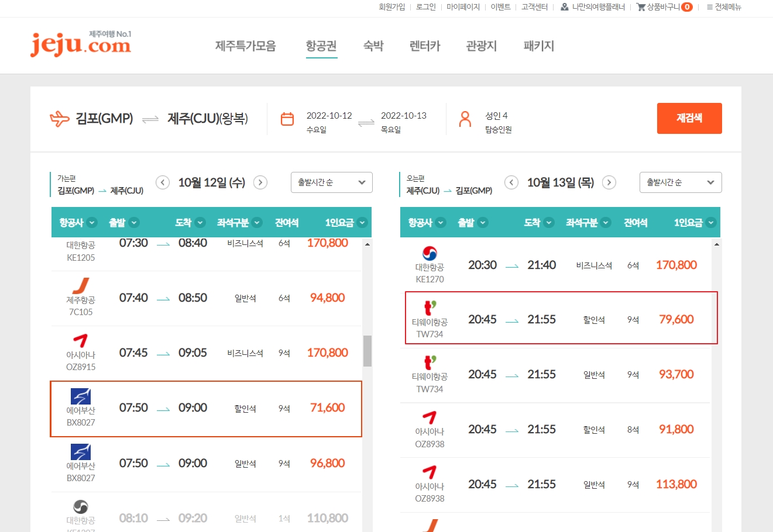Open the 고객센터 link
Screen dimensions: 773x532
(x=535, y=7)
